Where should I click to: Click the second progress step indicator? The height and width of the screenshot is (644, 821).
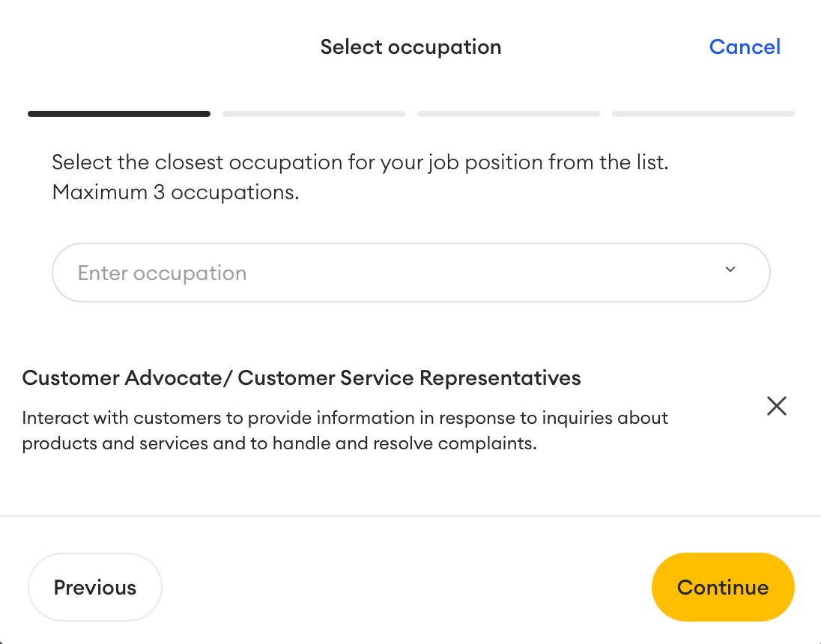point(313,114)
